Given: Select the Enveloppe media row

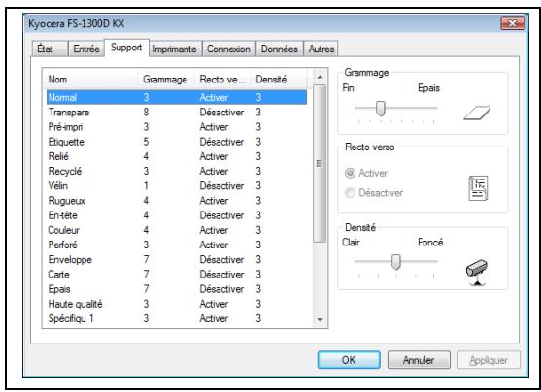Looking at the screenshot, I should click(177, 260).
